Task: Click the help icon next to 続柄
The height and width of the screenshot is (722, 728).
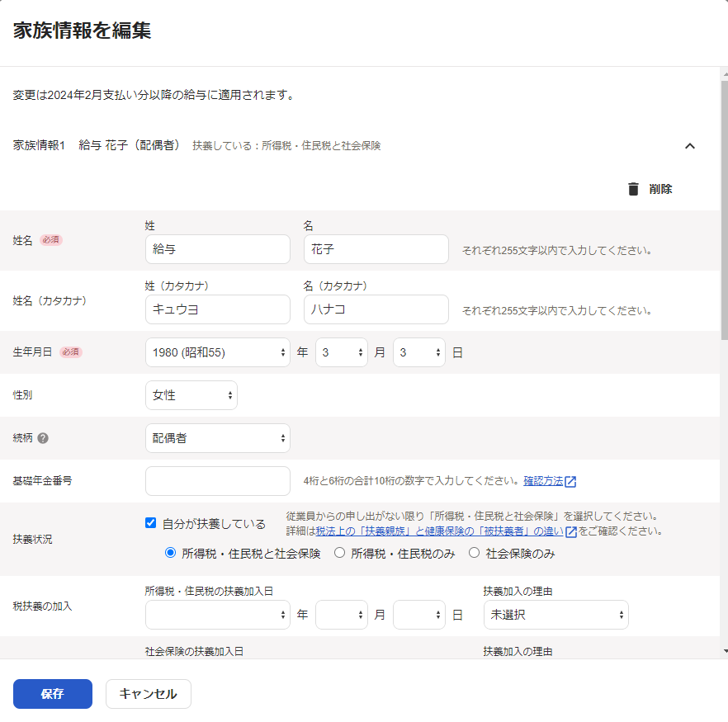Action: coord(43,438)
